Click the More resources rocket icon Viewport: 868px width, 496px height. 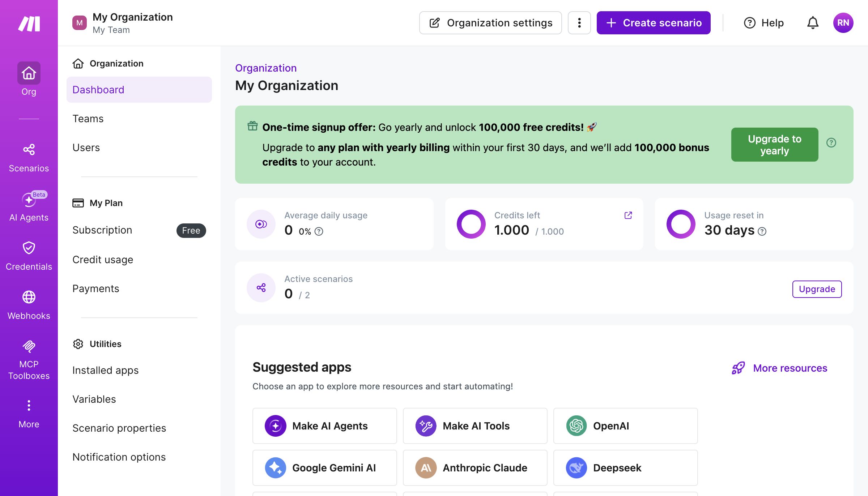pyautogui.click(x=738, y=368)
